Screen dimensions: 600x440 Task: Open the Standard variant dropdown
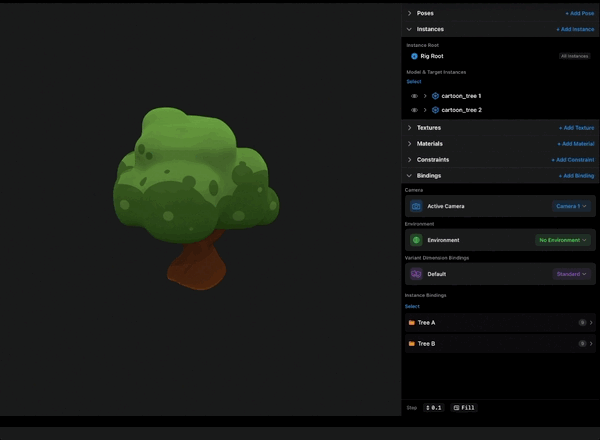pos(572,274)
